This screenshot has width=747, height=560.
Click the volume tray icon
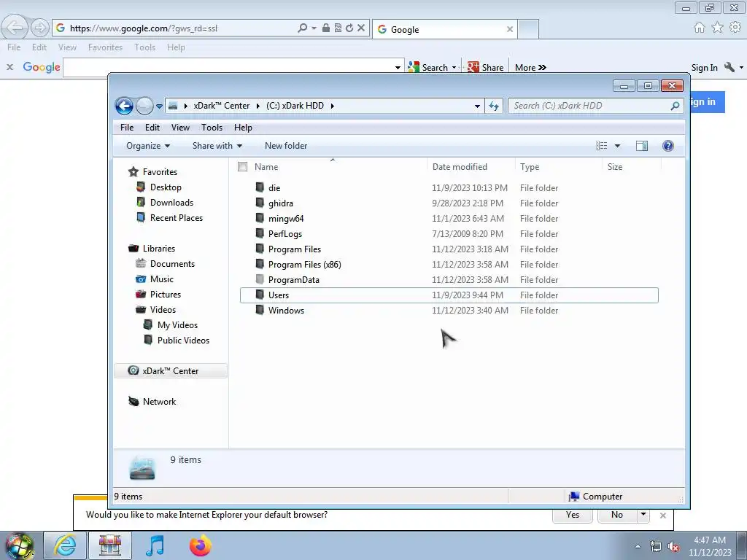pos(673,546)
